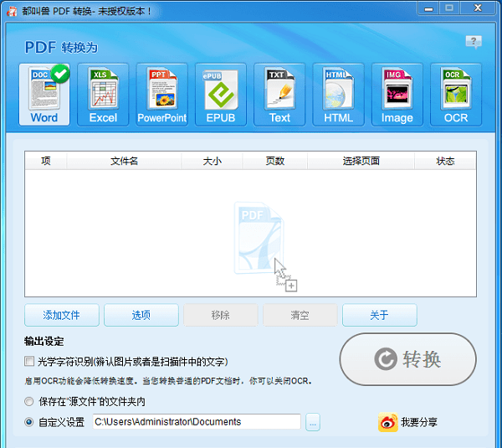The height and width of the screenshot is (448, 502).
Task: Click the 添加文件 button
Action: (62, 316)
